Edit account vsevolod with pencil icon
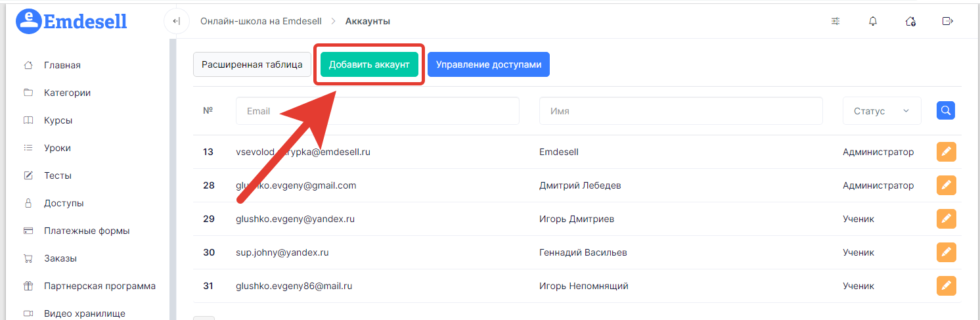 coord(946,152)
